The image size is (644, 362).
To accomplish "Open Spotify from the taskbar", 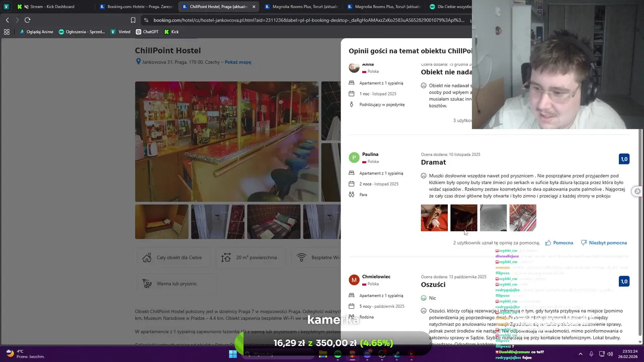I will click(x=338, y=354).
